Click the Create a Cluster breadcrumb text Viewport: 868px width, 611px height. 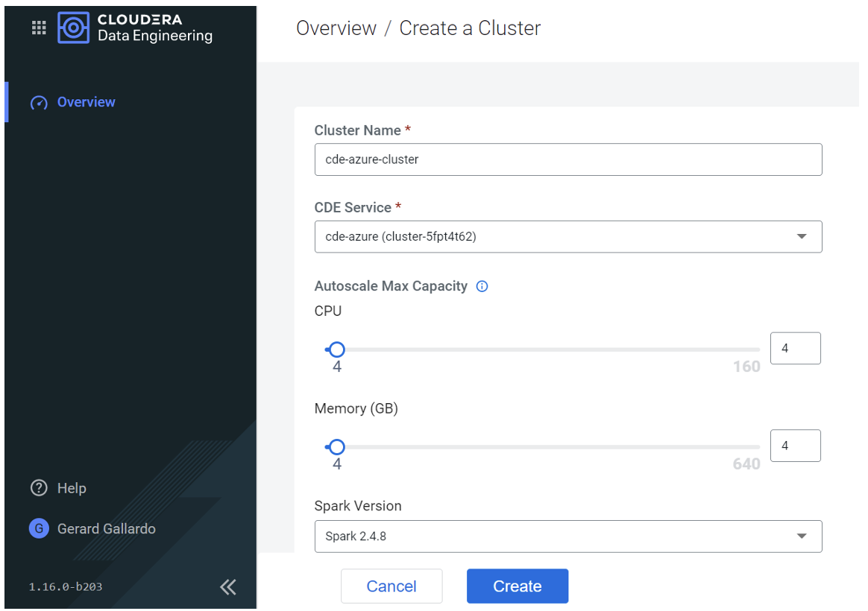470,28
